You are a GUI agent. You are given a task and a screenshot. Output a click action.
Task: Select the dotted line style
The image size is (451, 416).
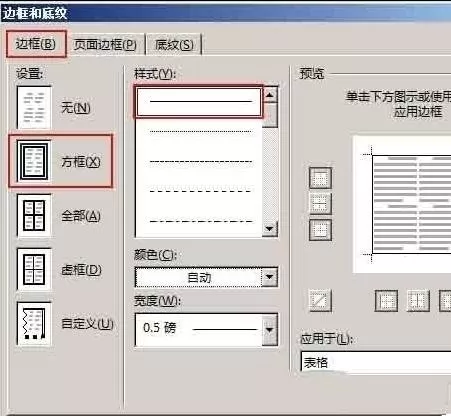pos(201,131)
